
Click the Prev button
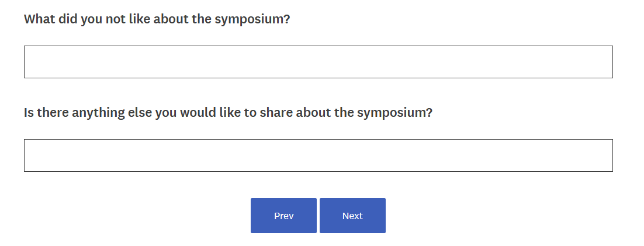(x=283, y=216)
